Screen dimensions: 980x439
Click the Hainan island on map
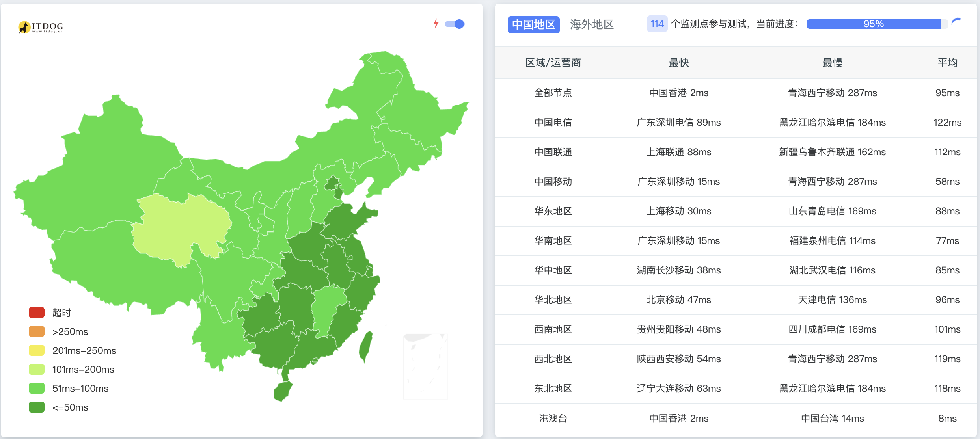283,391
